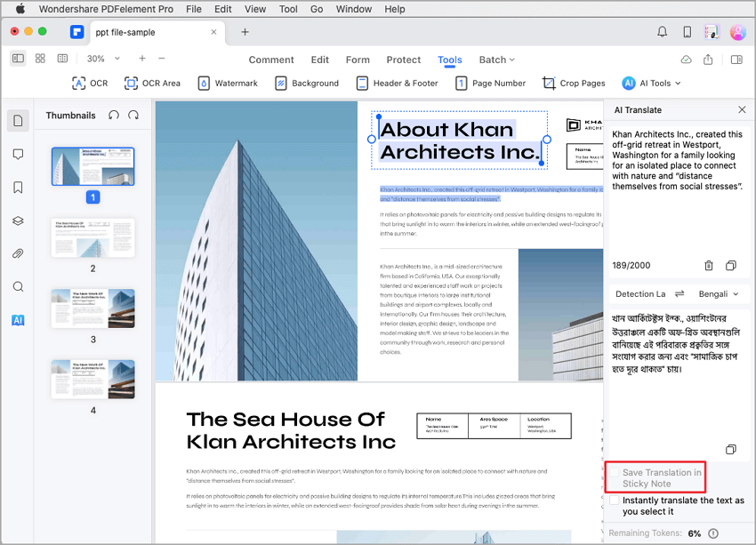Click the calendar-style icon beside the avatar
The height and width of the screenshot is (545, 756).
click(x=712, y=32)
